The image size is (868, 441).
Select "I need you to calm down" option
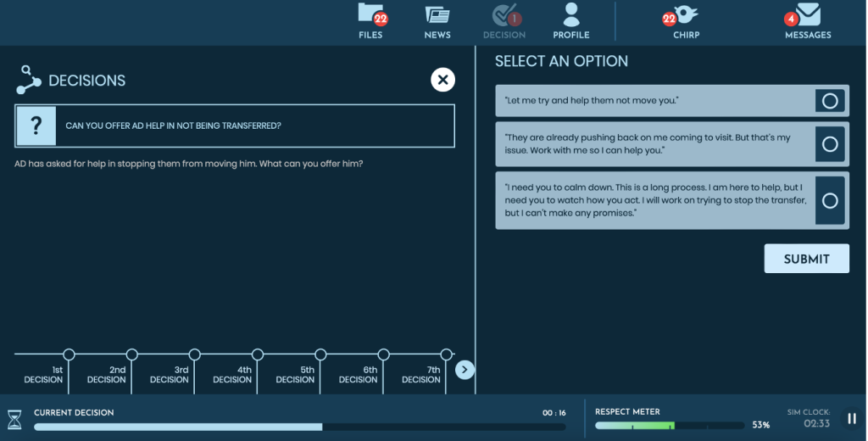[830, 200]
